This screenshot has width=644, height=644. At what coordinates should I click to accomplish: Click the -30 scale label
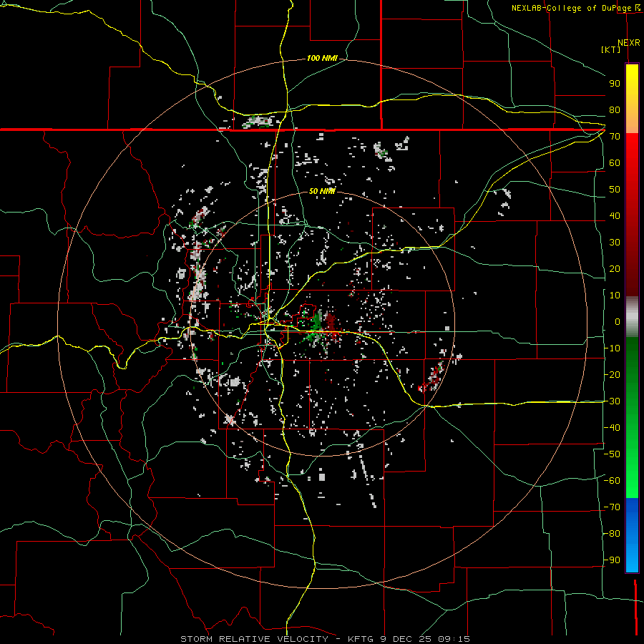[x=612, y=401]
